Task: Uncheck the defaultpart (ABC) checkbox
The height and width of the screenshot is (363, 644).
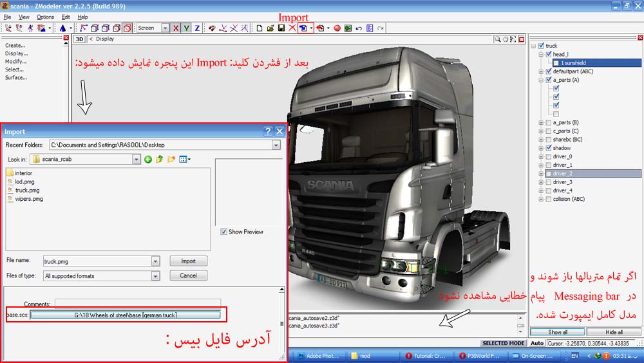Action: pos(549,71)
